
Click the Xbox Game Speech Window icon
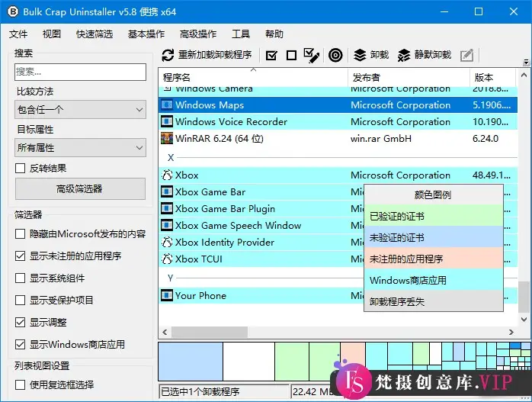click(167, 226)
